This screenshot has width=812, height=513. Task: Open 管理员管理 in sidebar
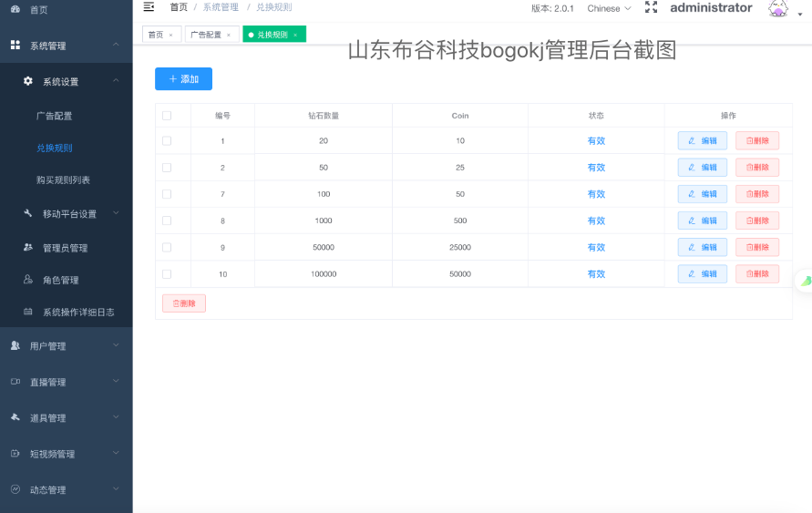65,248
